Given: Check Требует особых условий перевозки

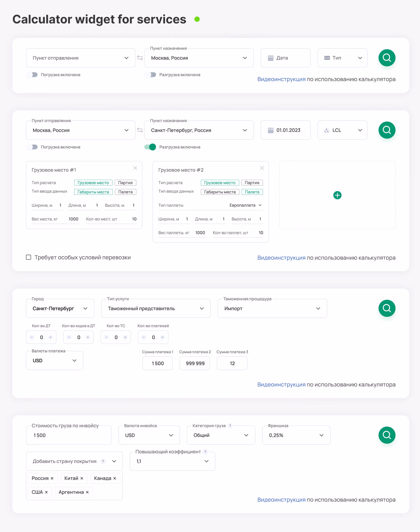Looking at the screenshot, I should click(29, 257).
